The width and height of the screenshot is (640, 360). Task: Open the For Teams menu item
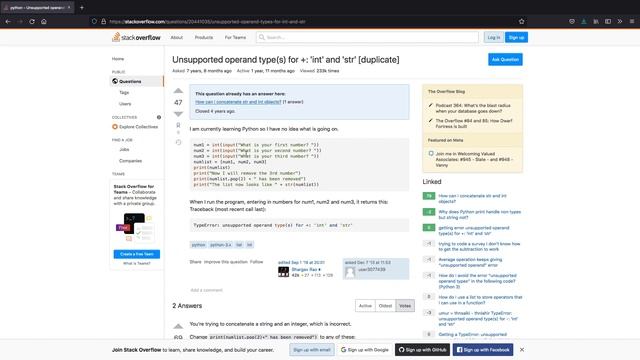pos(235,37)
